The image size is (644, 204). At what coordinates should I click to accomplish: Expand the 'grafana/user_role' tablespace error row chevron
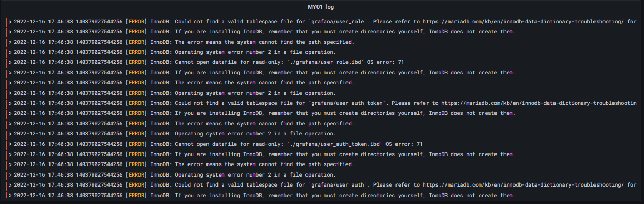pos(11,22)
